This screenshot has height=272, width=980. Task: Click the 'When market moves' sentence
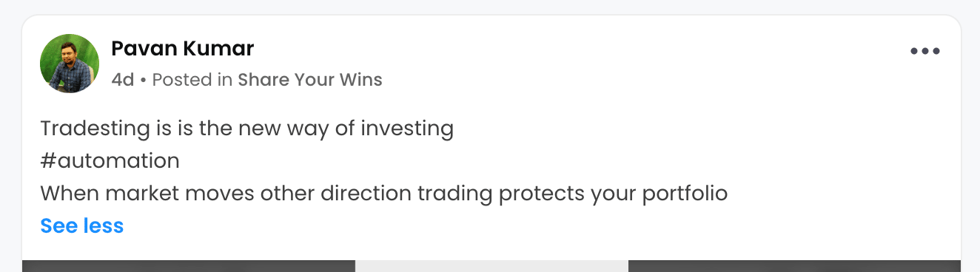coord(384,194)
